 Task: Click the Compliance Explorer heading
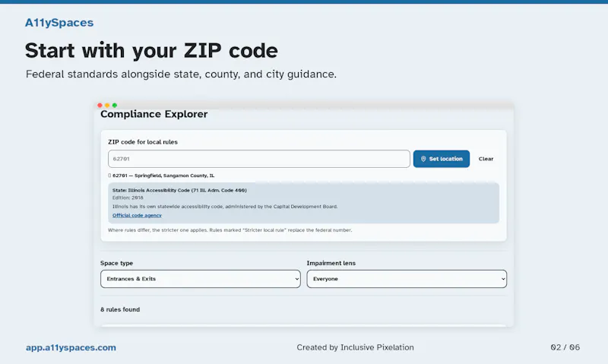(x=154, y=114)
